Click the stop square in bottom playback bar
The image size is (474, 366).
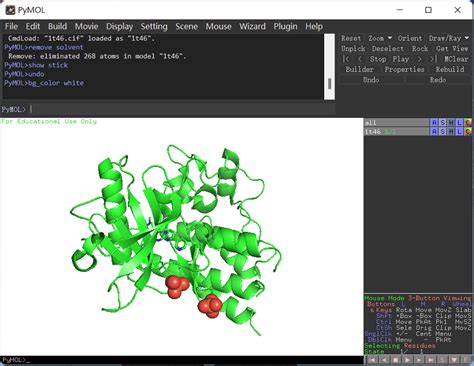[396, 360]
